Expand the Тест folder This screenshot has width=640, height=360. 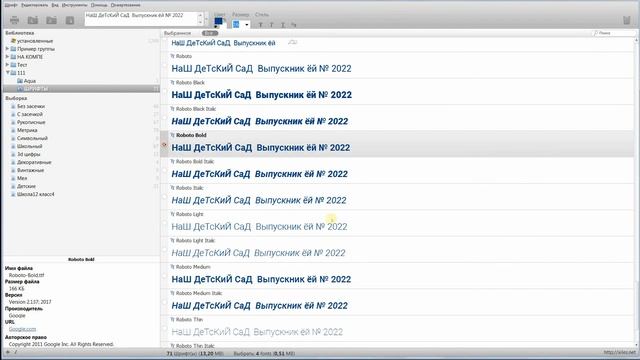7,64
